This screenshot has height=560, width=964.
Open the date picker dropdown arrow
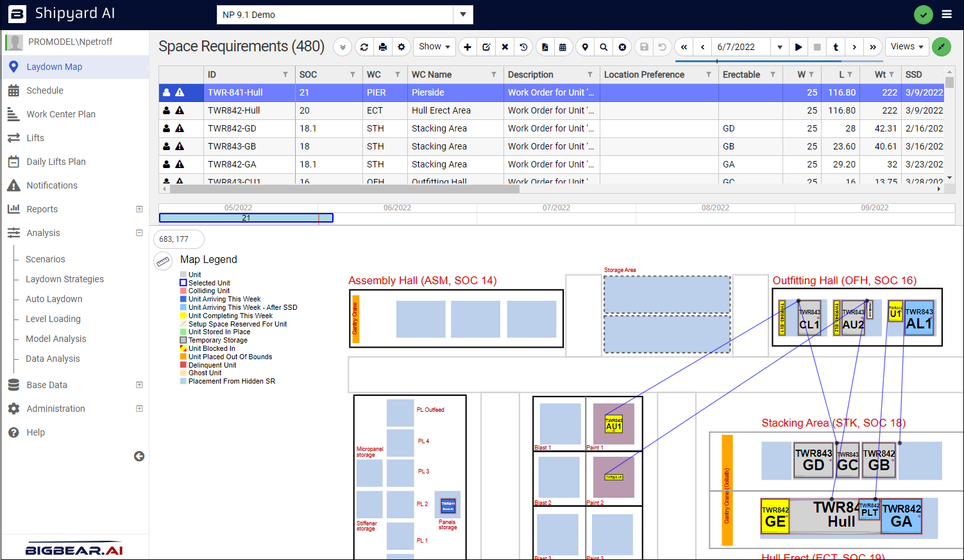click(780, 47)
